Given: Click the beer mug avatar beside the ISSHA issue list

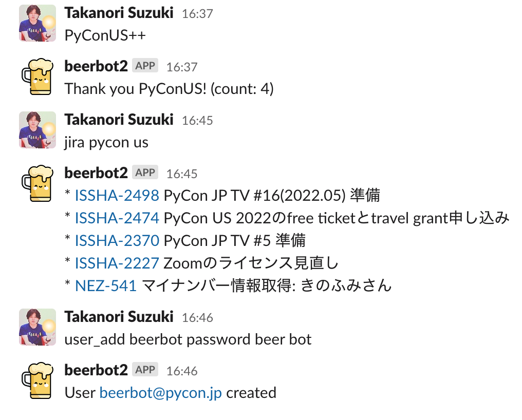Looking at the screenshot, I should [x=37, y=183].
